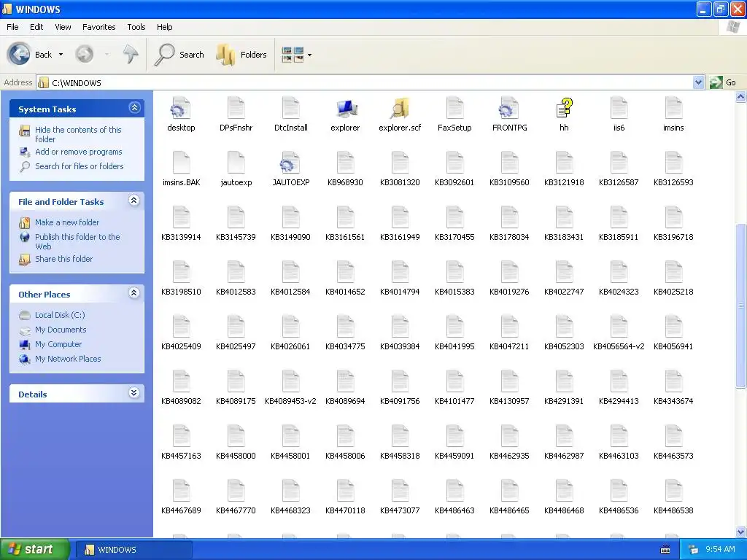Screen dimensions: 747x560
Task: Click Hide the contents of this folder
Action: pos(78,134)
